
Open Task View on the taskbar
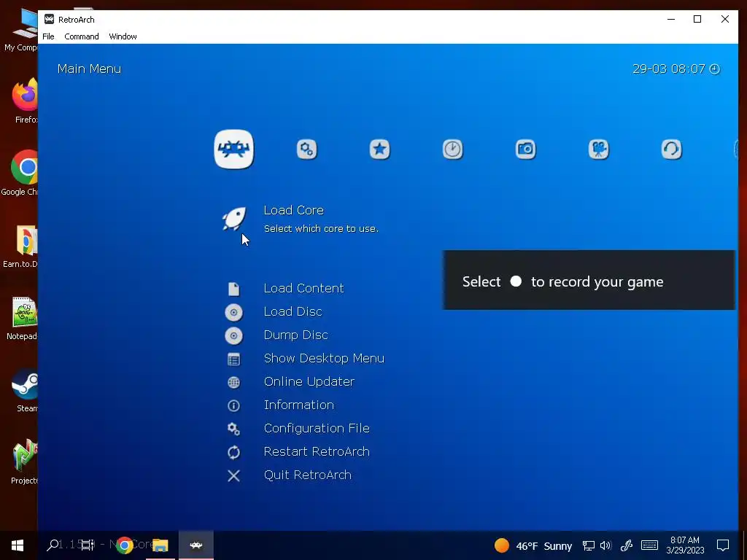pos(88,545)
